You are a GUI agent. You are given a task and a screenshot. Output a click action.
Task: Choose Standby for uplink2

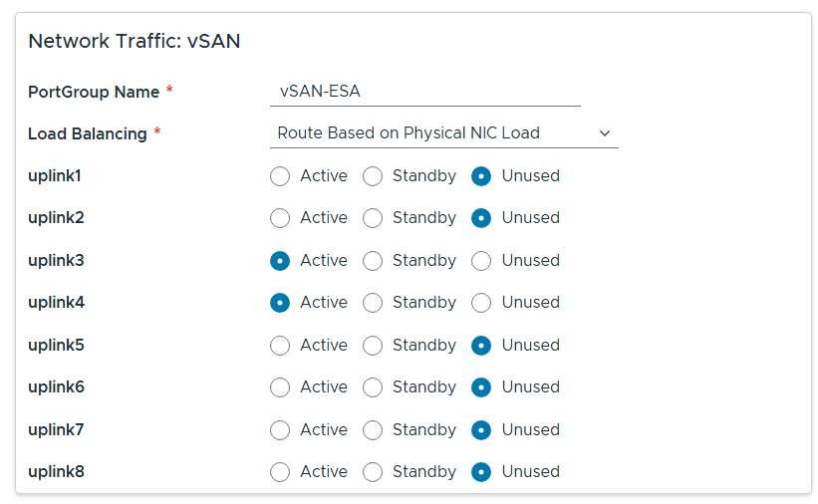pyautogui.click(x=373, y=218)
